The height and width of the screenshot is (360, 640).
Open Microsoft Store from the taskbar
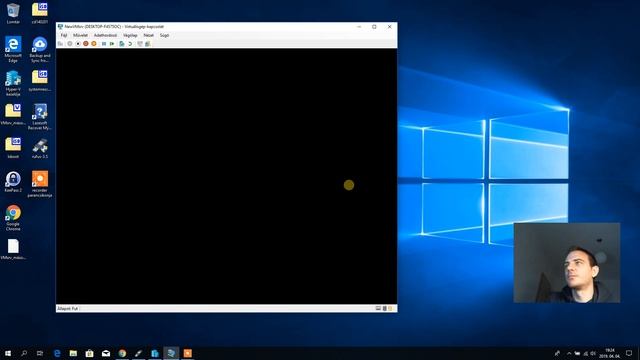(x=90, y=353)
